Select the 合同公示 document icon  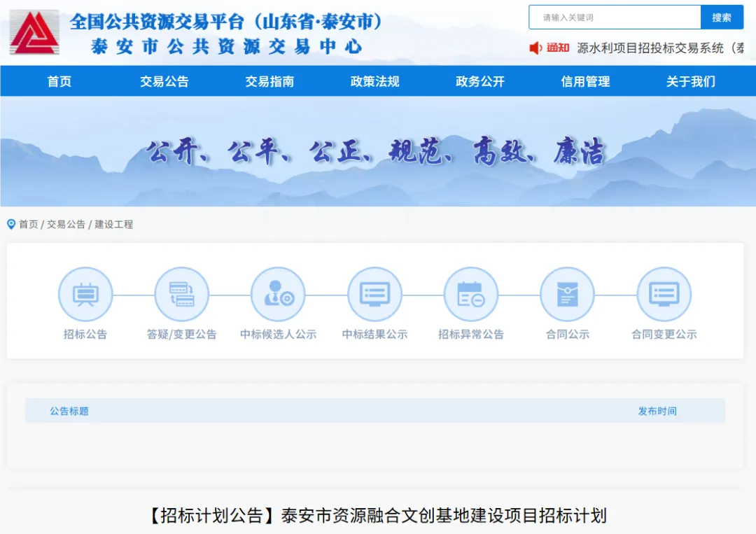(x=567, y=295)
